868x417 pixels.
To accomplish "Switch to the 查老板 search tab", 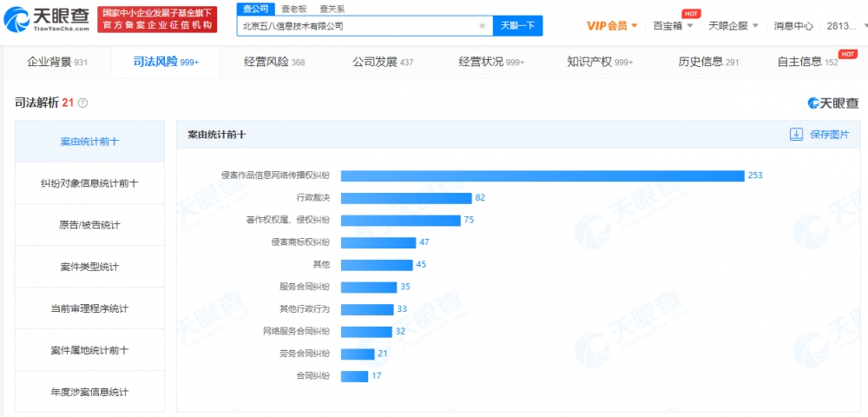I will (294, 9).
